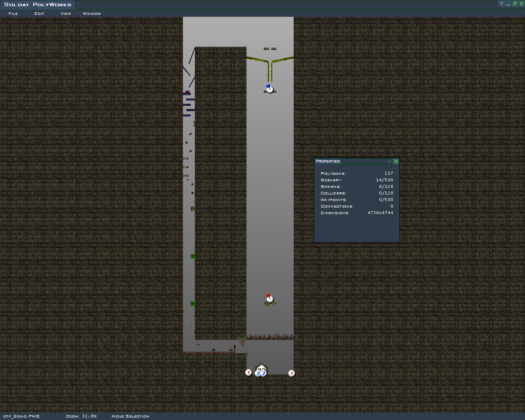Collapse the Properties panel with arrow
Image resolution: width=525 pixels, height=420 pixels.
pos(389,162)
